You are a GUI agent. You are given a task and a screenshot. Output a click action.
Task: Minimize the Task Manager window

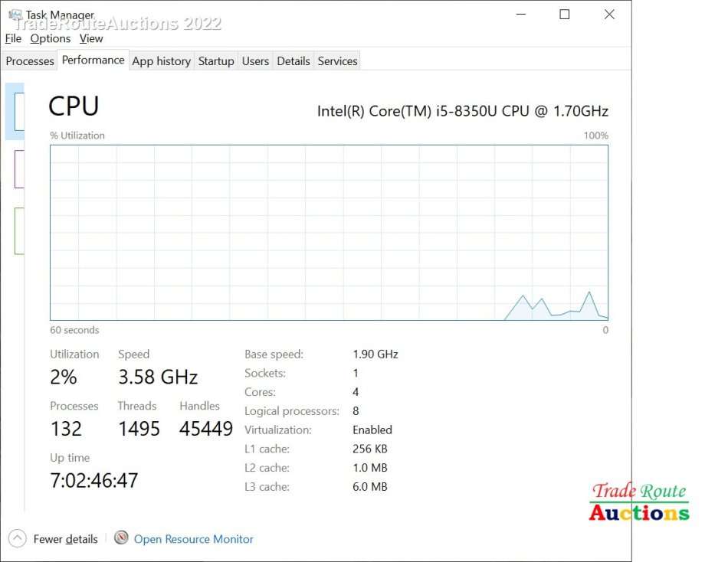520,15
